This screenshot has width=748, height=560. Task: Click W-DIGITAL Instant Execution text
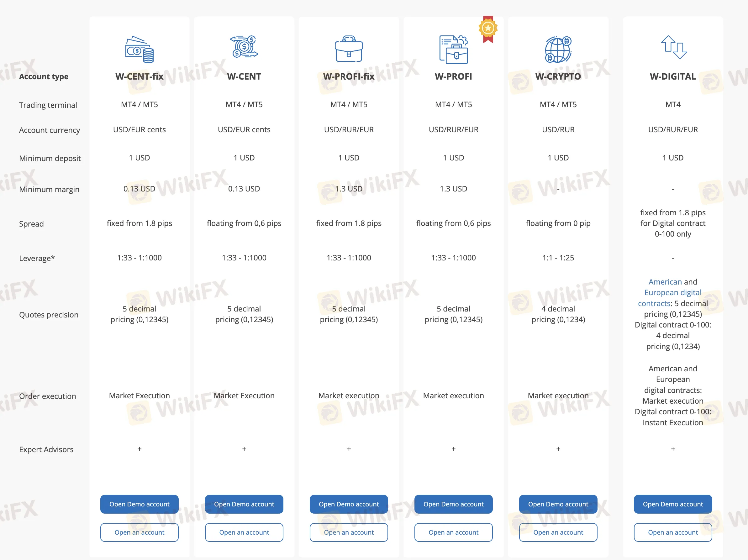[672, 422]
